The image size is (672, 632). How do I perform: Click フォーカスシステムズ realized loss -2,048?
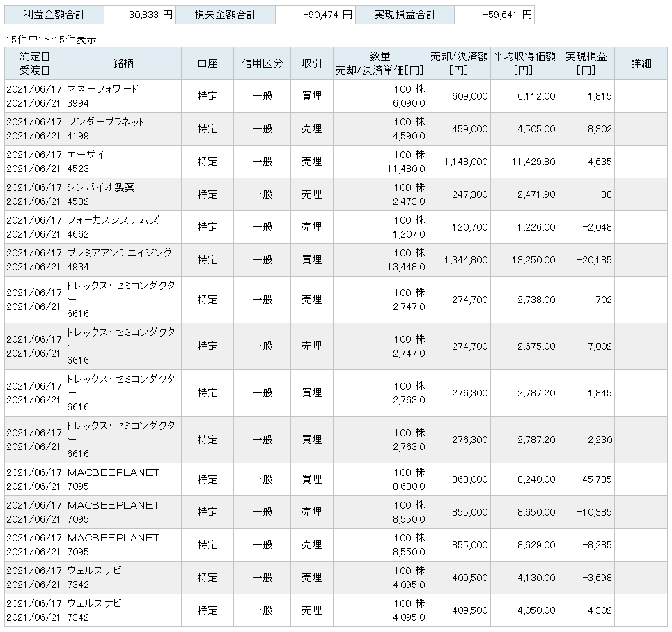597,227
